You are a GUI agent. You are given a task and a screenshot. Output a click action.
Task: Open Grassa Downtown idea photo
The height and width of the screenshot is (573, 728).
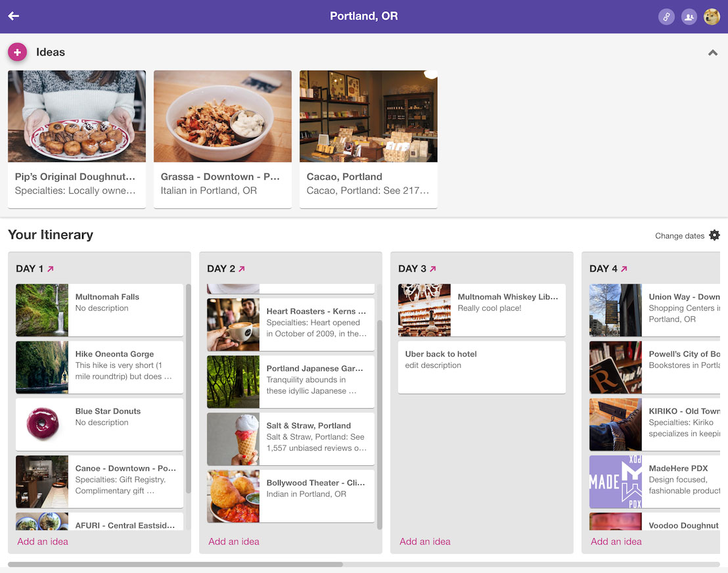222,116
